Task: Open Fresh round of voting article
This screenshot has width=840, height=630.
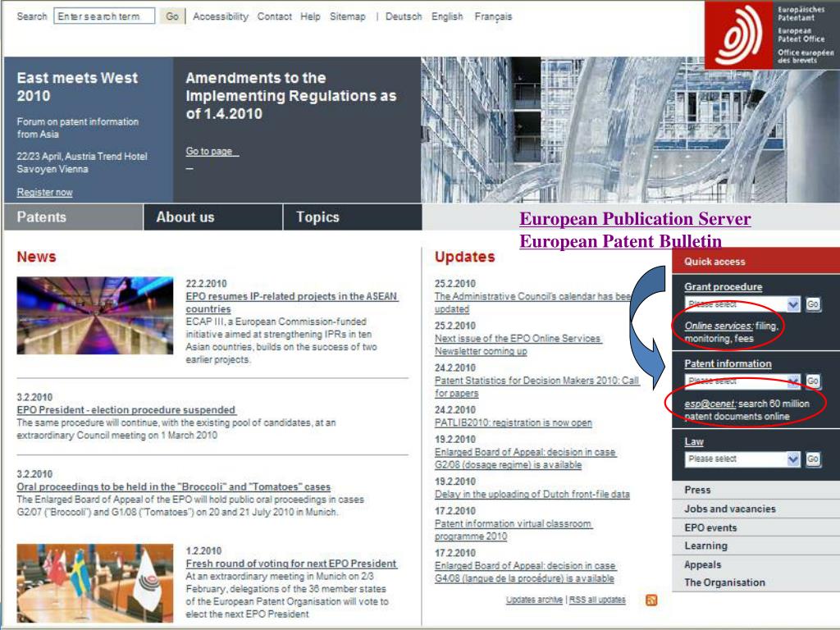Action: (291, 564)
